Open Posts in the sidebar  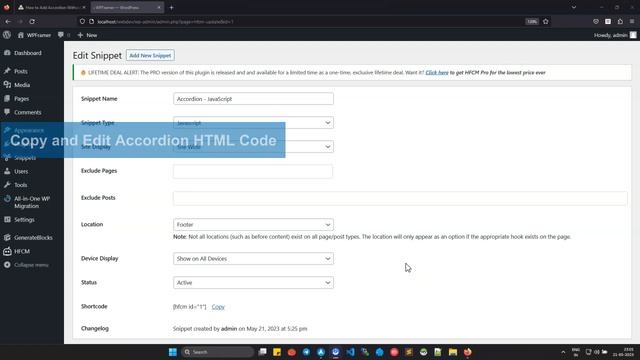click(20, 71)
